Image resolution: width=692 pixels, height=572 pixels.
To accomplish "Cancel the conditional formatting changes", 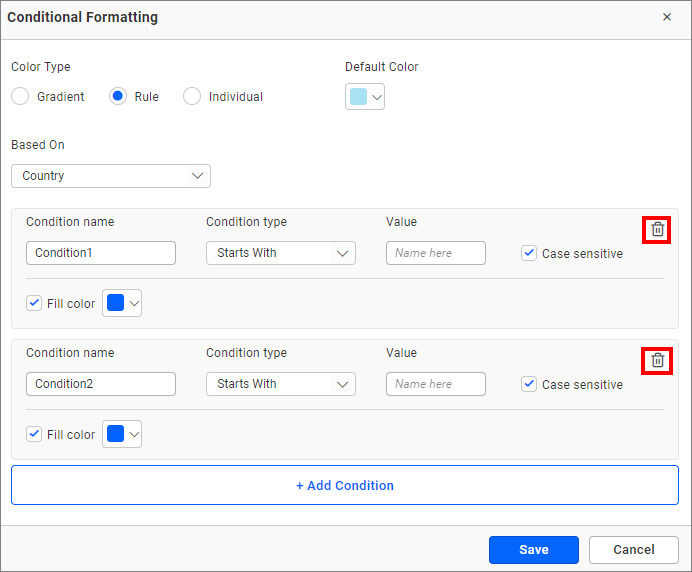I will click(634, 549).
